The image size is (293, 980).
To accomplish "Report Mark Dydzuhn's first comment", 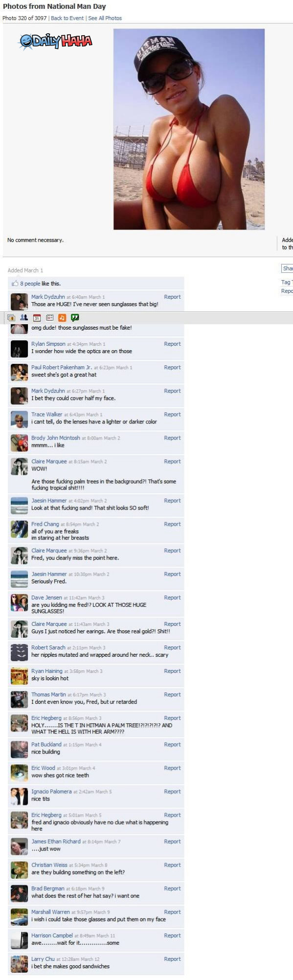I will (x=172, y=297).
